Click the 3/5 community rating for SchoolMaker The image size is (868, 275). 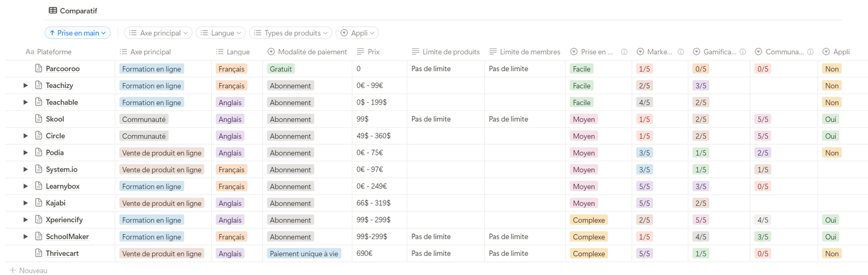[763, 236]
